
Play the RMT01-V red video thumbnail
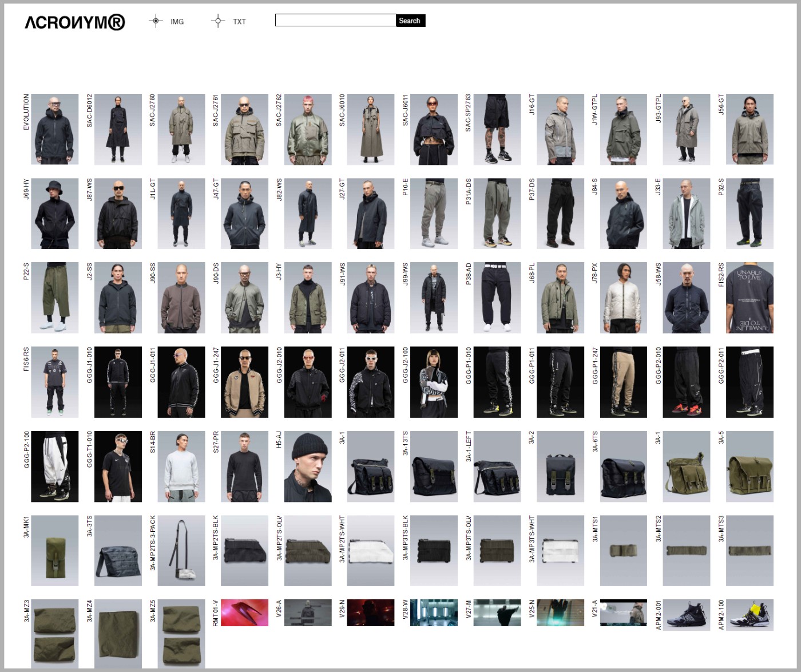coord(244,612)
